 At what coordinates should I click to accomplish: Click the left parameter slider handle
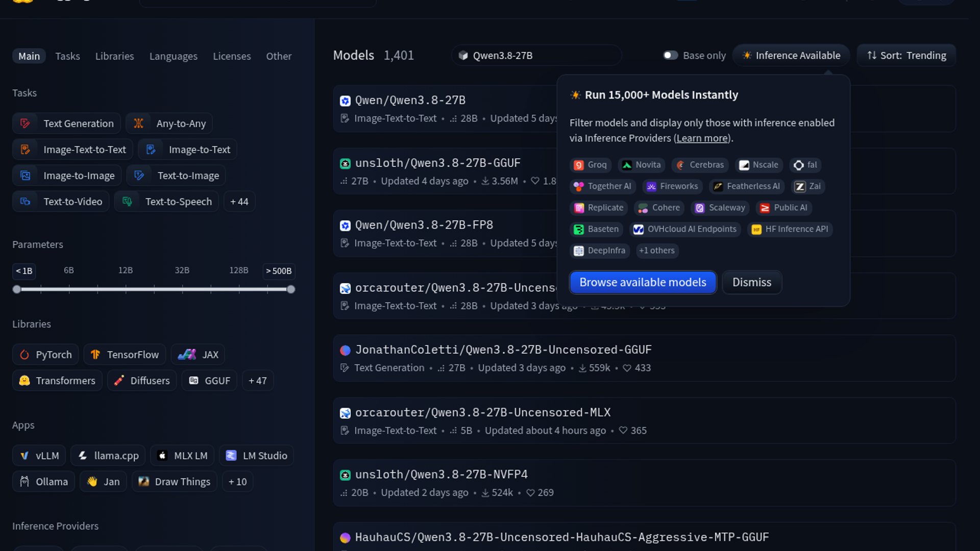[17, 289]
